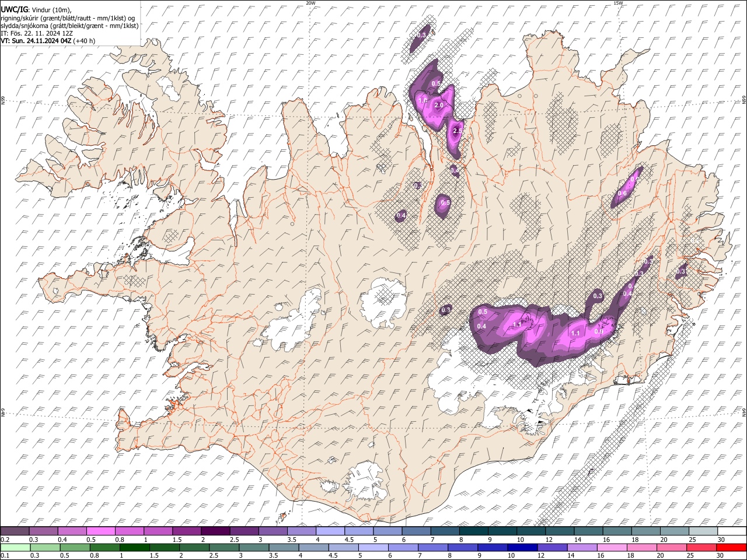Click the light lavender snow swatch for 4
Image resolution: width=747 pixels, height=560 pixels.
pyautogui.click(x=330, y=531)
